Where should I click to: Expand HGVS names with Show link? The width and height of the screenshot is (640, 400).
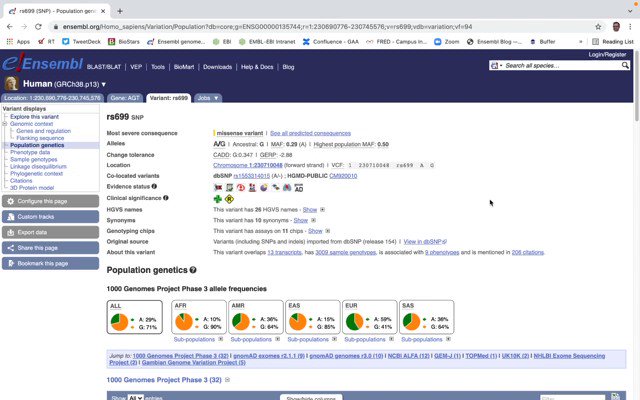pos(310,209)
